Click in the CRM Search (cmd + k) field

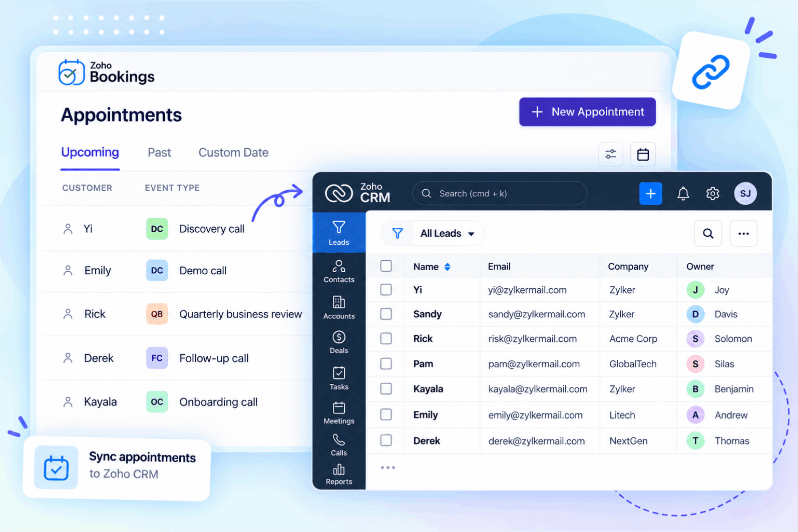(x=499, y=193)
